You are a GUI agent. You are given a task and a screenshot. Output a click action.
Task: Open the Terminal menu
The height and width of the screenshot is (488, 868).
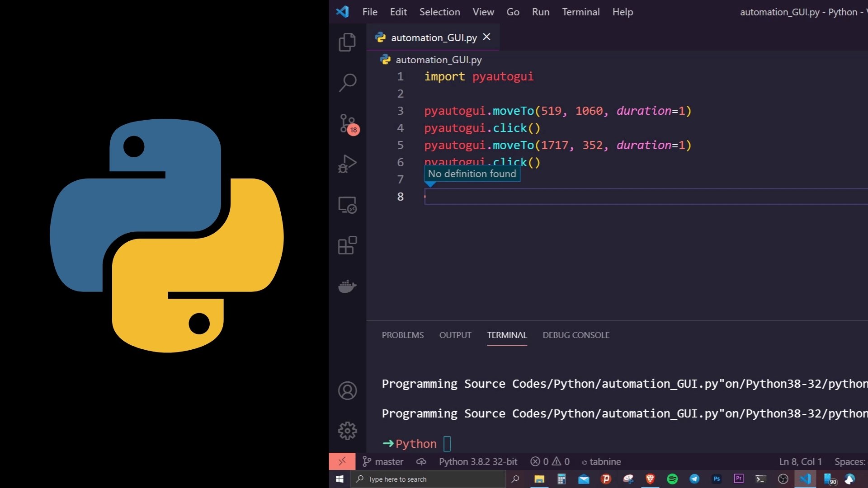(x=580, y=12)
